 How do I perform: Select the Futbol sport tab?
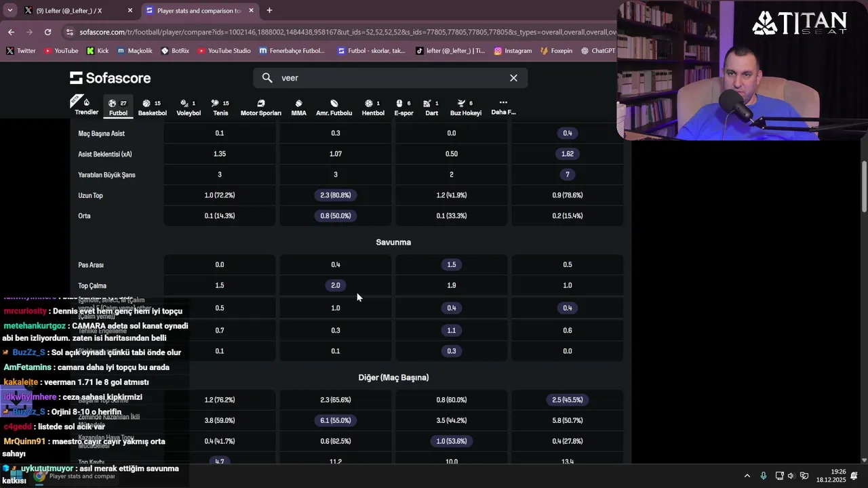click(x=118, y=107)
